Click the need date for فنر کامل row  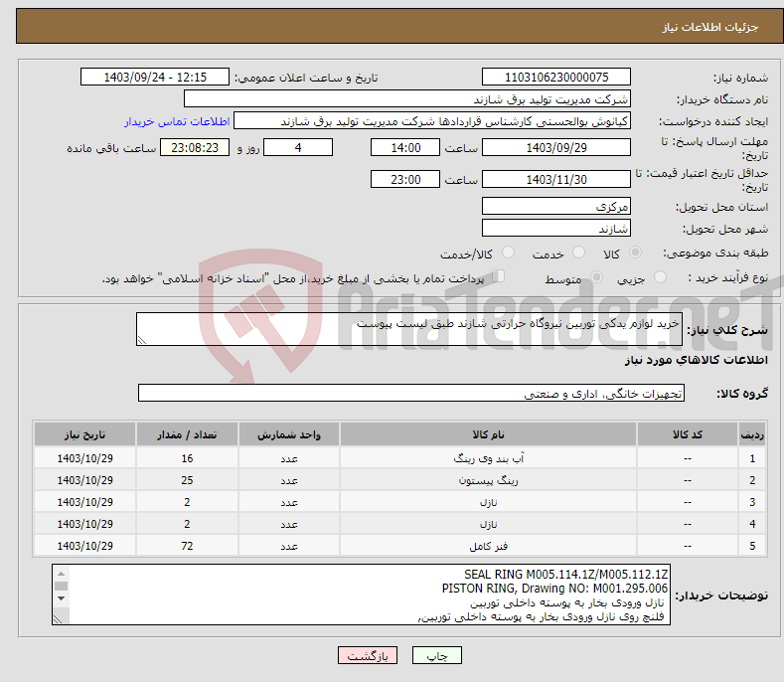tap(85, 546)
